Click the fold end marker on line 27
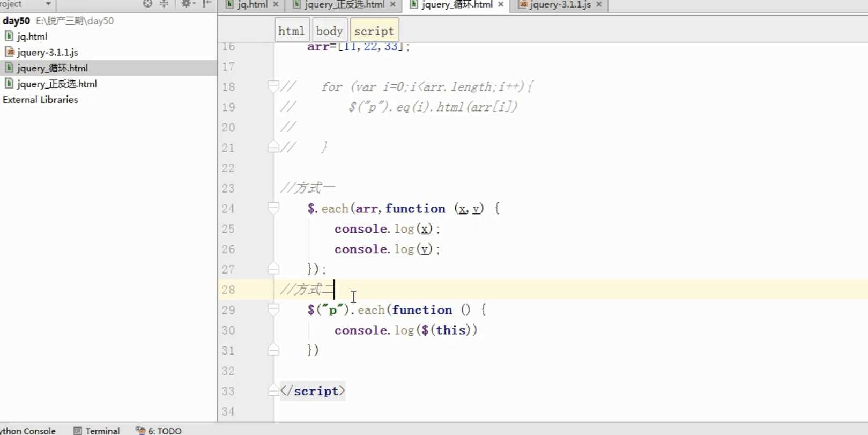The image size is (868, 435). pyautogui.click(x=273, y=269)
